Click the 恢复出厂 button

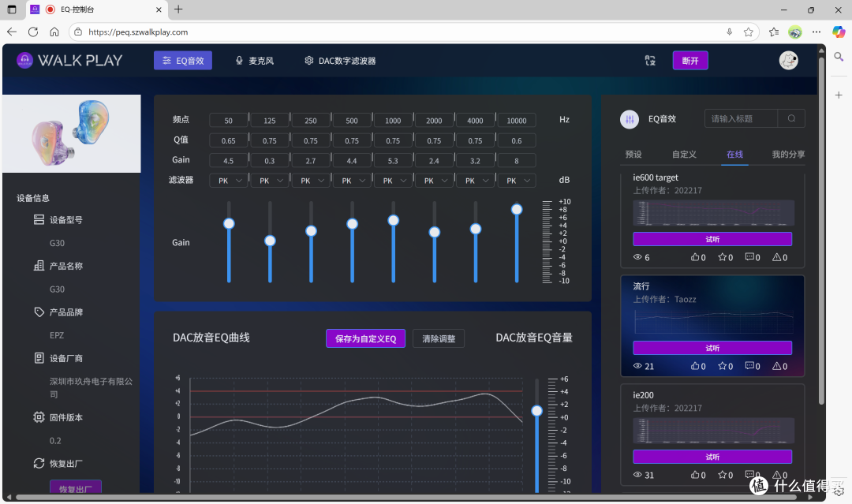[76, 487]
